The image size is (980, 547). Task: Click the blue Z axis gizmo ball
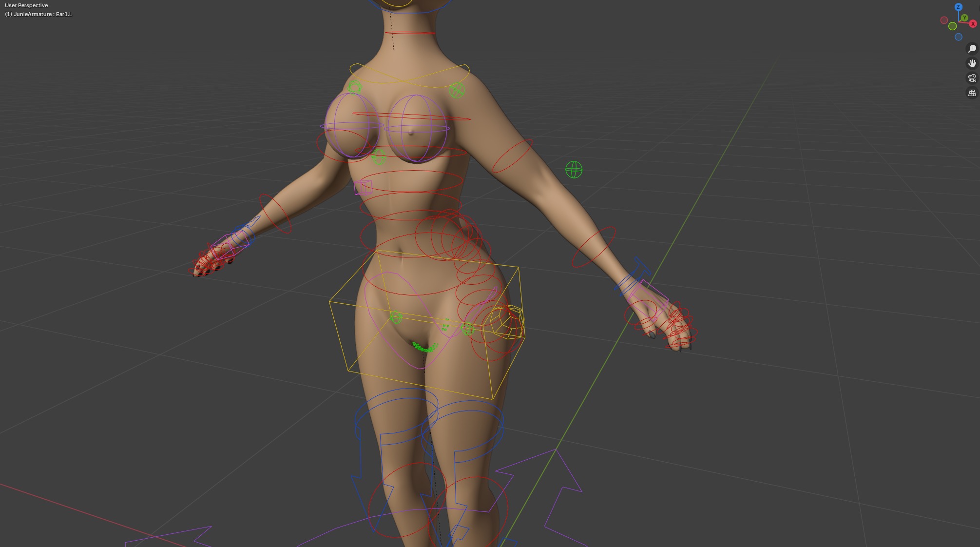coord(958,7)
